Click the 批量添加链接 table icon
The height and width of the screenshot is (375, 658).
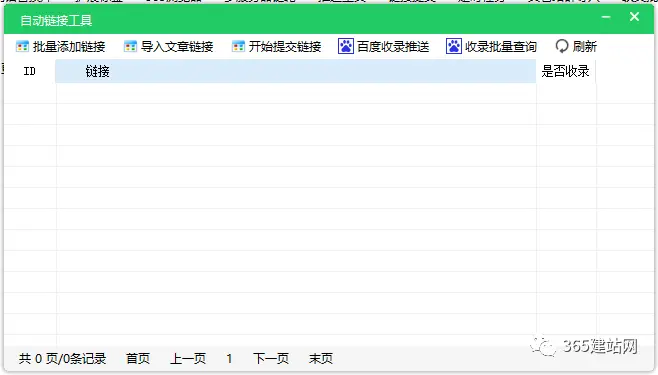(x=22, y=46)
